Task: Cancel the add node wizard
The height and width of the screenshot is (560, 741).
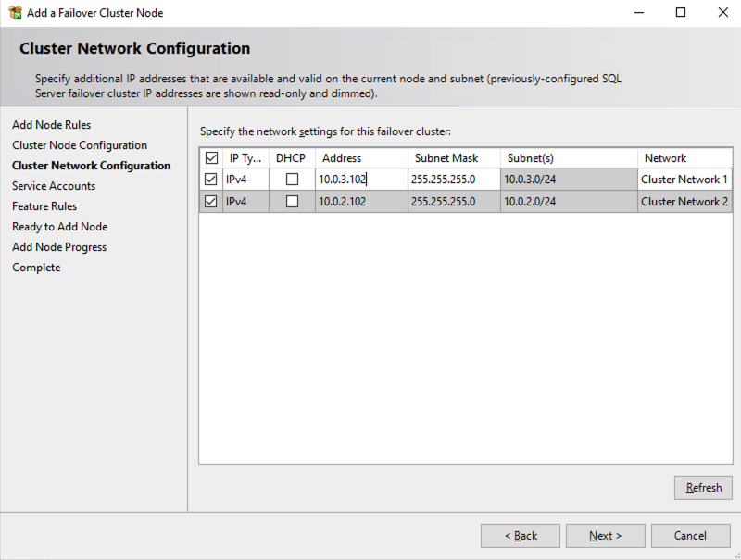Action: pyautogui.click(x=690, y=536)
